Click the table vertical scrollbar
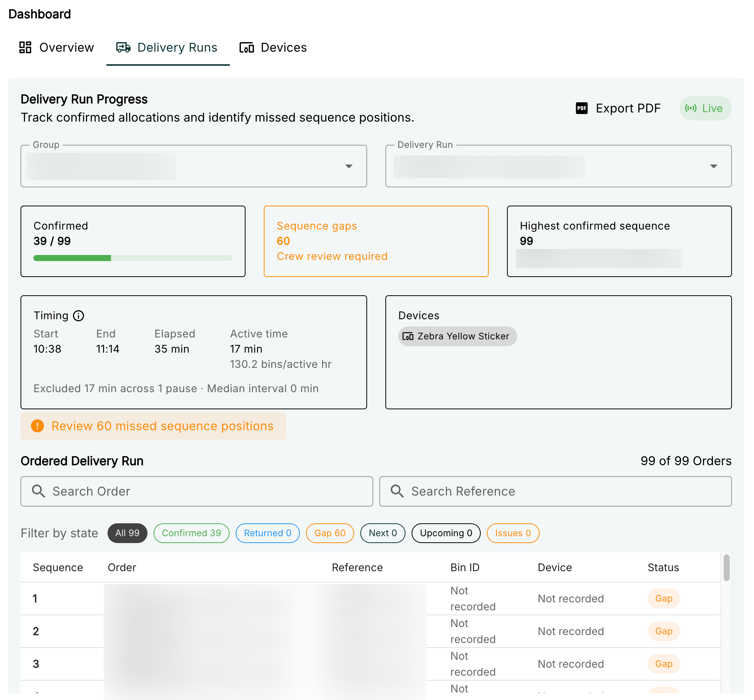 click(x=727, y=568)
